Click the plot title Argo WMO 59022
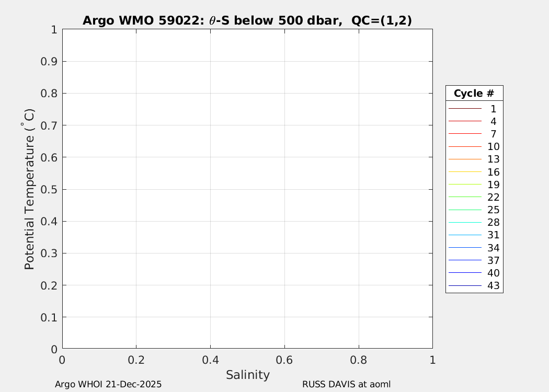 pyautogui.click(x=247, y=20)
